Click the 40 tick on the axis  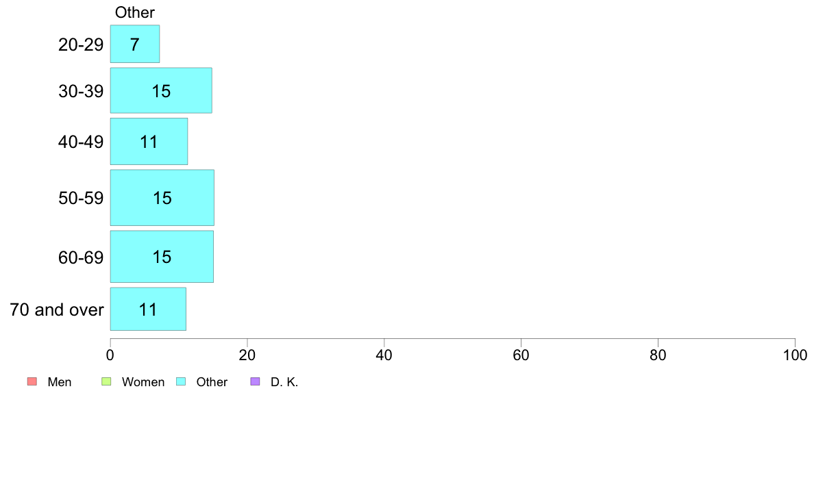pyautogui.click(x=384, y=355)
